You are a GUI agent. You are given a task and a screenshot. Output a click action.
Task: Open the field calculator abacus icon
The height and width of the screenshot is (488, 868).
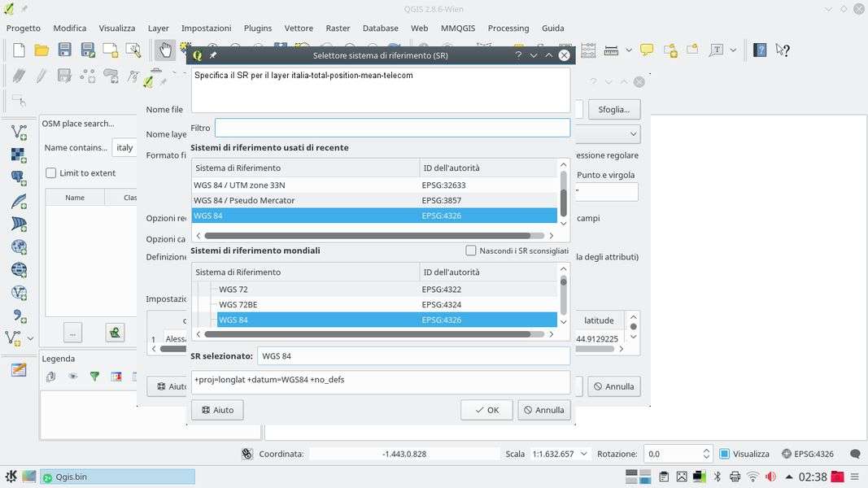click(x=588, y=50)
